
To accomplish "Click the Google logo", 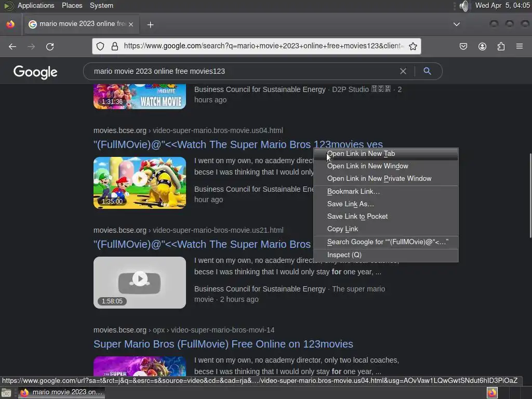I will tap(35, 72).
